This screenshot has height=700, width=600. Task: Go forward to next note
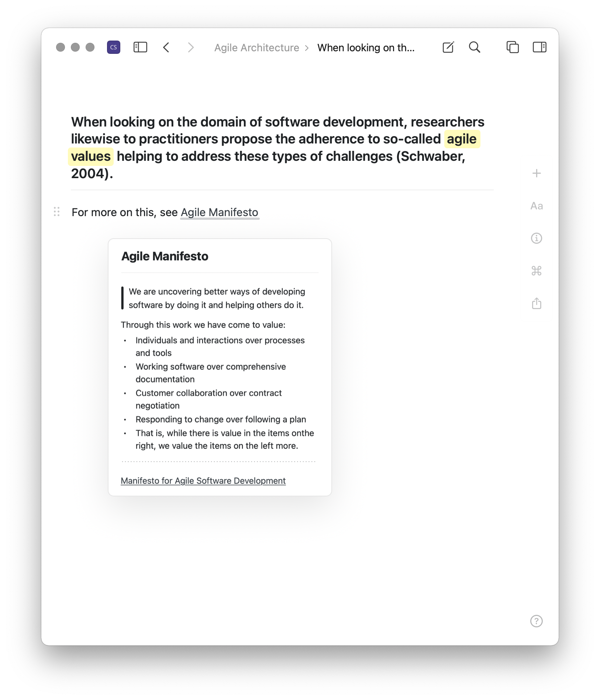click(x=191, y=47)
